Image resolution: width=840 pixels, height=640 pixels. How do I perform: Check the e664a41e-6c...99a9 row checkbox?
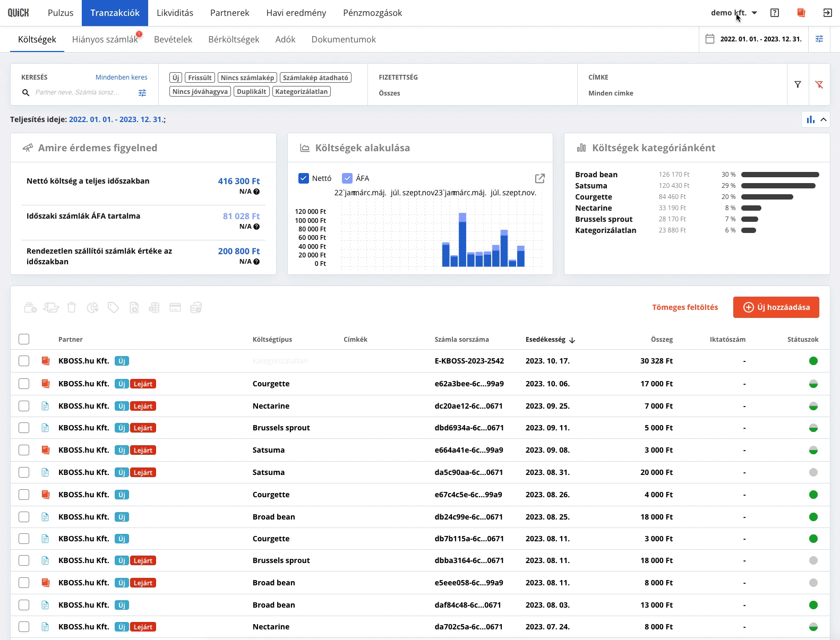[24, 450]
